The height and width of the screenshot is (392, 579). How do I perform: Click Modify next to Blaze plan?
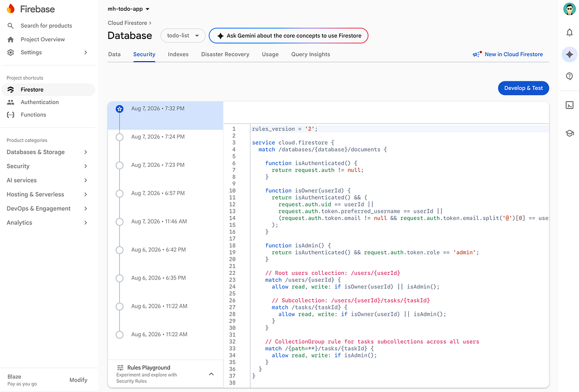pos(78,380)
